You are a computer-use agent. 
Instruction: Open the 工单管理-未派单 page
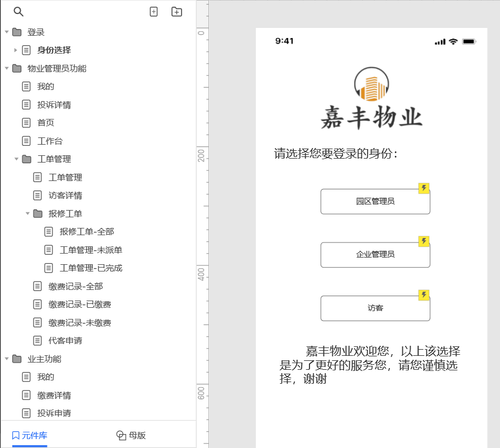pos(91,250)
